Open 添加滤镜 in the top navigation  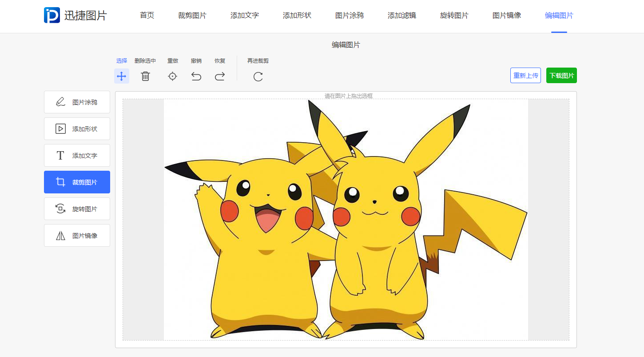[x=402, y=16]
